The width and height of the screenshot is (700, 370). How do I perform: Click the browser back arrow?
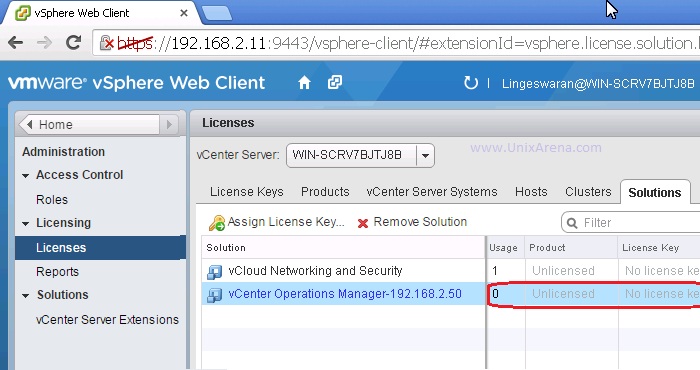point(15,43)
